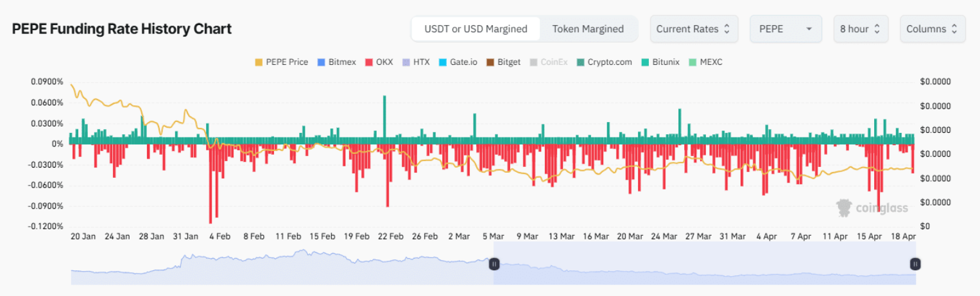Click the HTX legend color marker

click(x=406, y=62)
